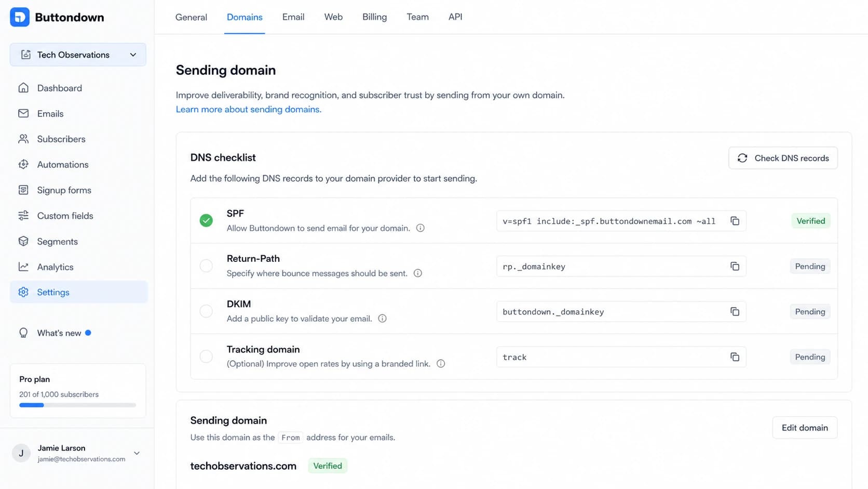Click the DKIM Pending badge
This screenshot has height=489, width=868.
pos(810,311)
